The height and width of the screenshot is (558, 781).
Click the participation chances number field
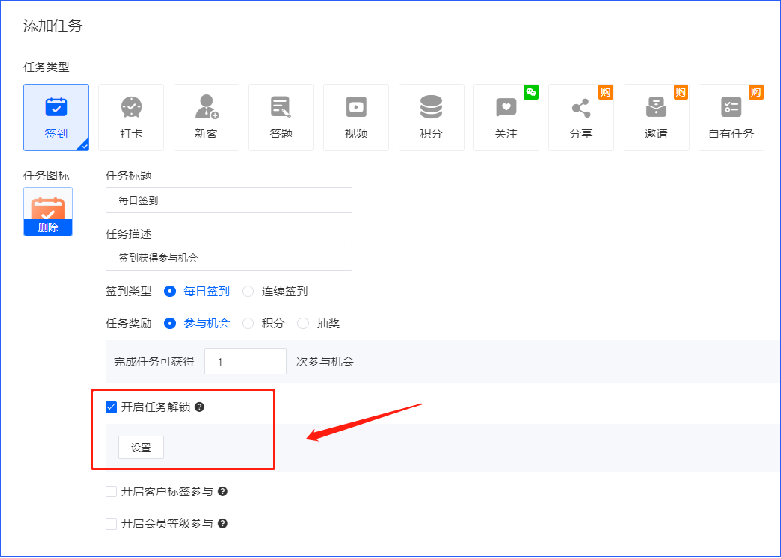pyautogui.click(x=246, y=362)
